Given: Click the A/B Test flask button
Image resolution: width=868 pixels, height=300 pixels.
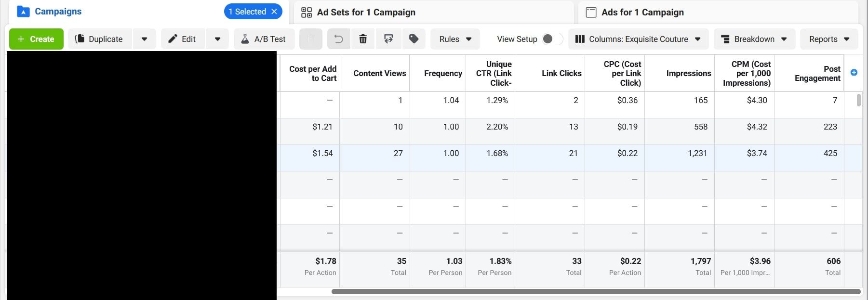Looking at the screenshot, I should [x=263, y=39].
